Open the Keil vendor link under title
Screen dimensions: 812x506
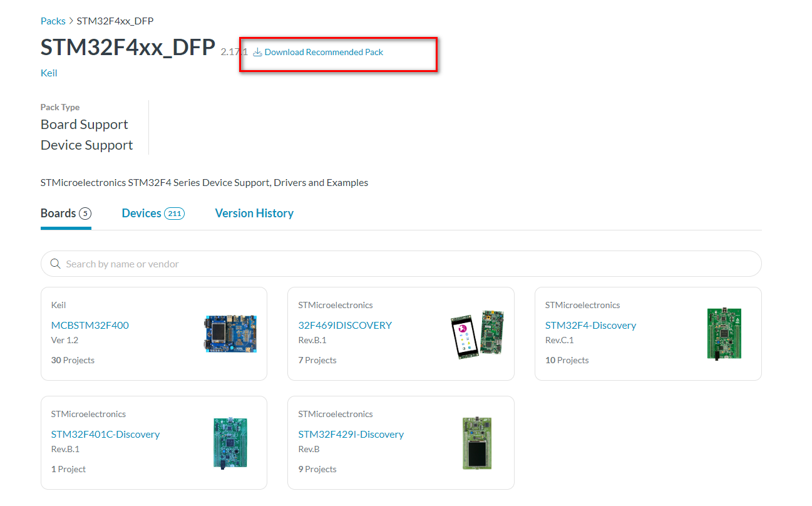[49, 73]
